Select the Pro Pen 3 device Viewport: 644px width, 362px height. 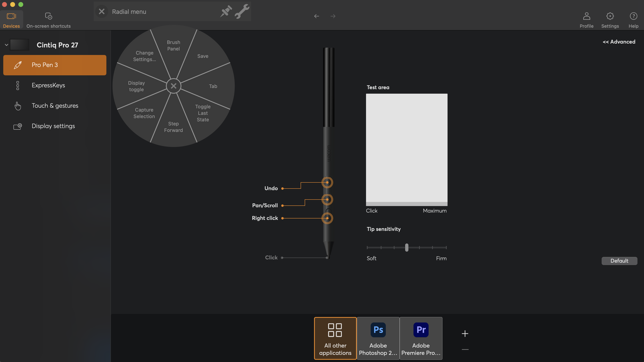click(x=44, y=65)
